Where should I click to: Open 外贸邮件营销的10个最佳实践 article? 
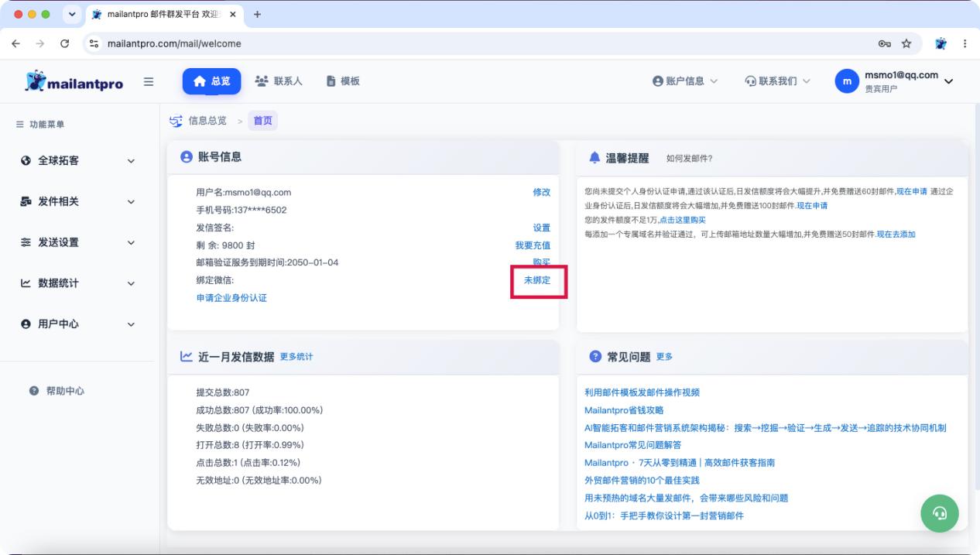coord(642,481)
